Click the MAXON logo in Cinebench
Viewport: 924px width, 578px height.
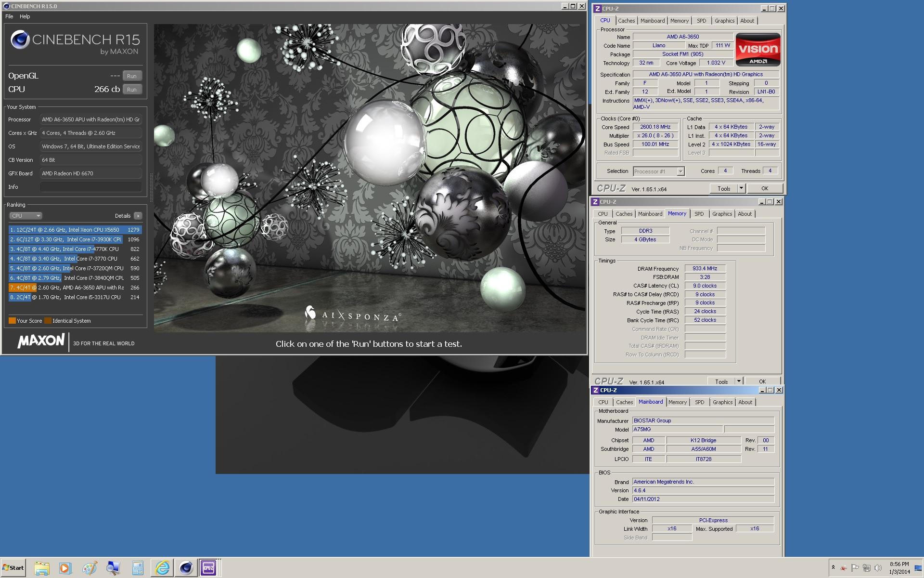click(x=41, y=341)
